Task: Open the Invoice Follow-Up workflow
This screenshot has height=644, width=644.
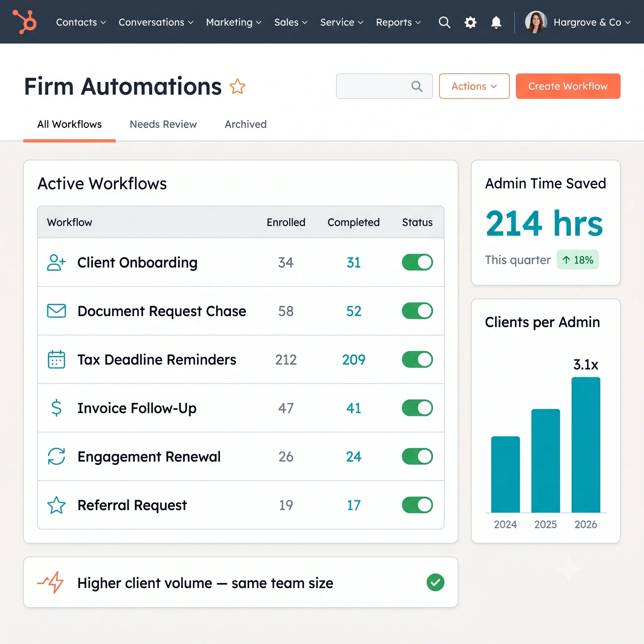Action: [x=137, y=408]
